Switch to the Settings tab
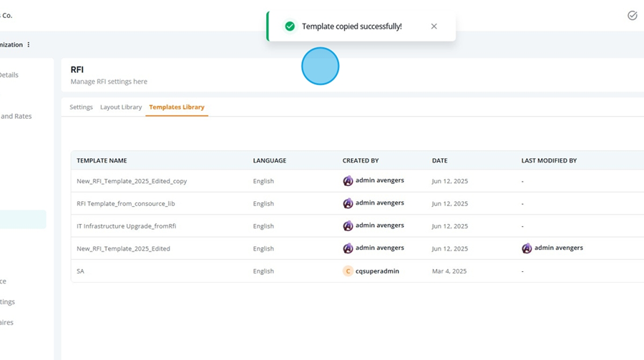644x360 pixels. pos(81,107)
